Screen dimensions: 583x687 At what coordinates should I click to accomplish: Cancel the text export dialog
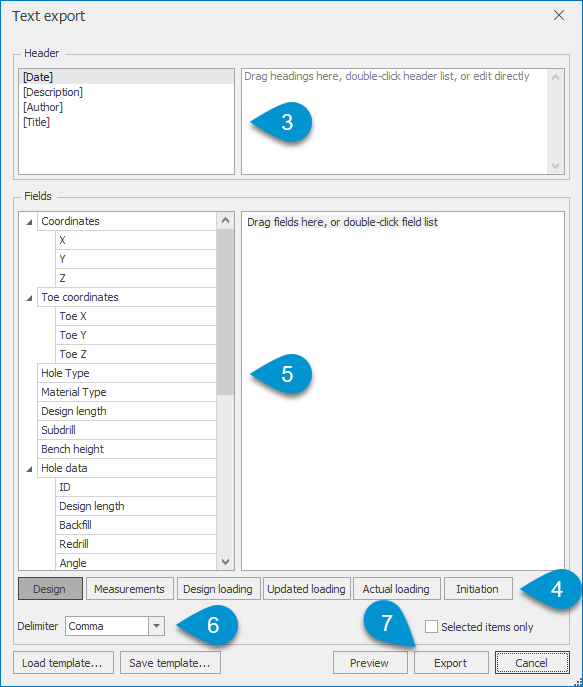[x=532, y=662]
